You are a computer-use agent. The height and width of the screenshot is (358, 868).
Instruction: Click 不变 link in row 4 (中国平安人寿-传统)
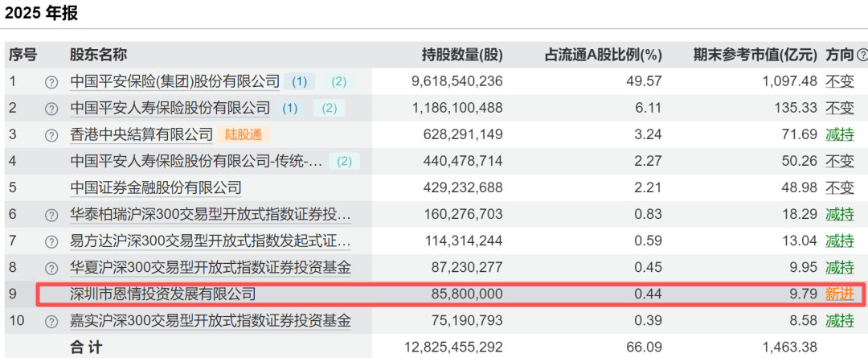(840, 161)
